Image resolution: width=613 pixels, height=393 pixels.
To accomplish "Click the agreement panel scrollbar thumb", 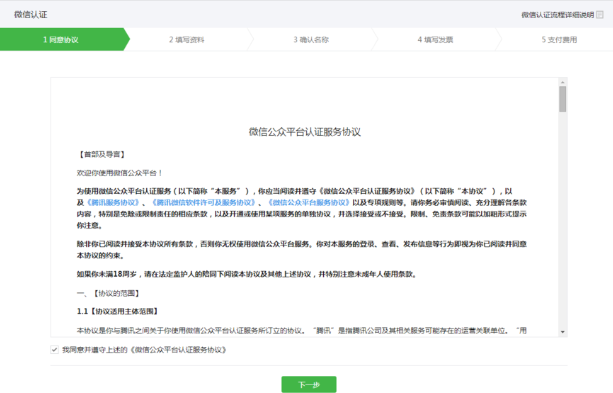I will coord(563,99).
